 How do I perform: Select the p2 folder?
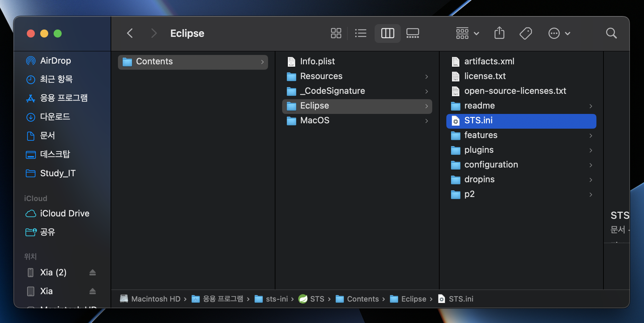tap(521, 194)
